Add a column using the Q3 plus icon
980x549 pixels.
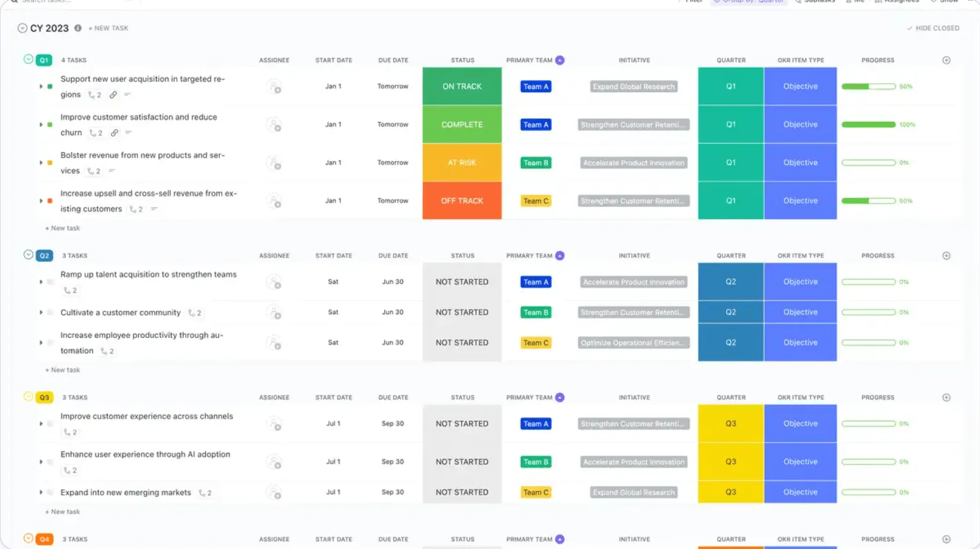pyautogui.click(x=946, y=397)
